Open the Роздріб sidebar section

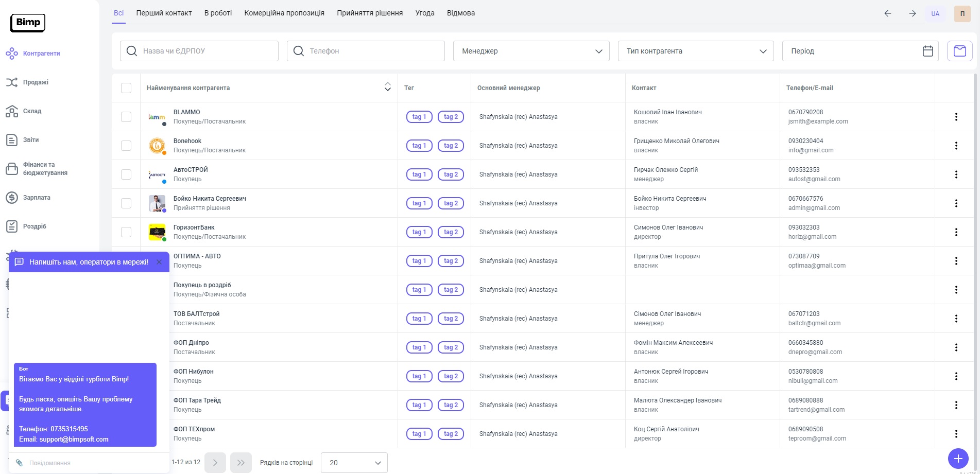tap(26, 226)
